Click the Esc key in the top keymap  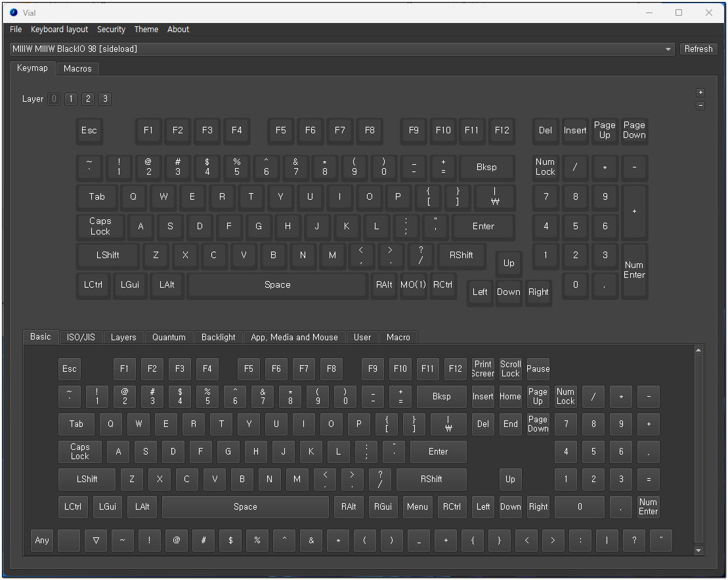pos(89,131)
